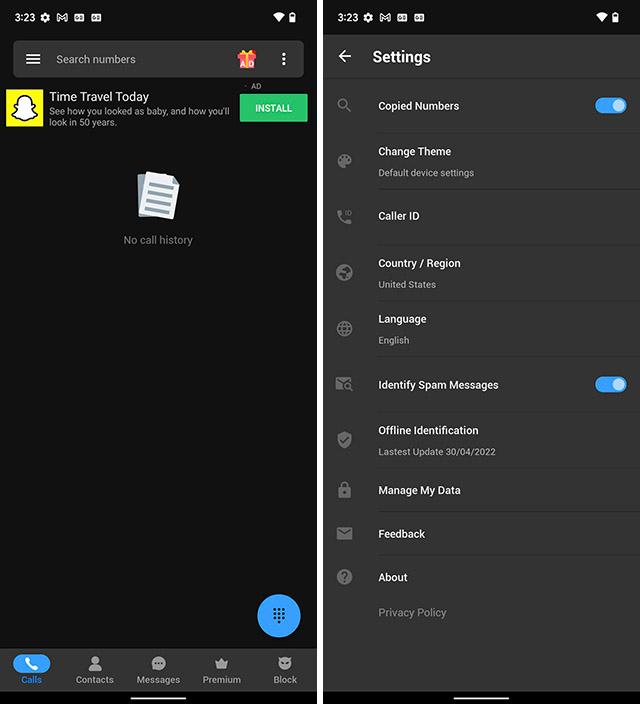Viewport: 640px width, 704px height.
Task: Click the Caller ID phone icon
Action: (x=344, y=216)
